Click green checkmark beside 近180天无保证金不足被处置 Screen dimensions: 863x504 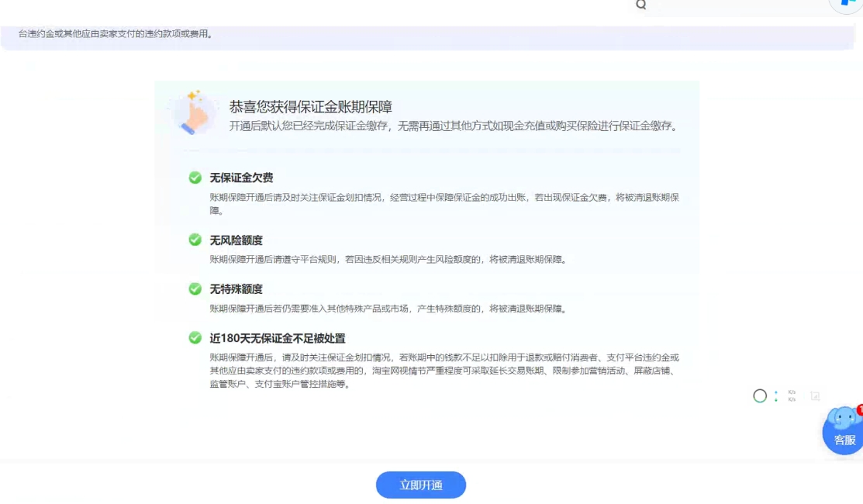[x=195, y=337]
